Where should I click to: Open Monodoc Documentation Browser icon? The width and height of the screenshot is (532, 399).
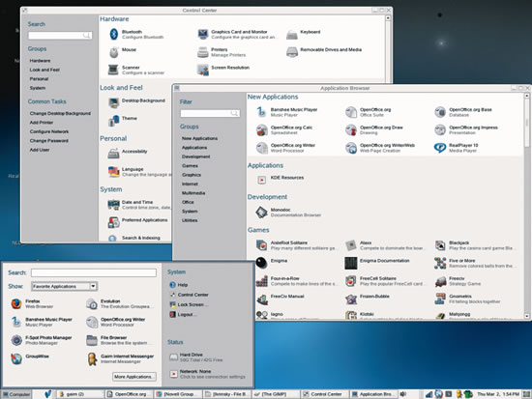[x=261, y=213]
